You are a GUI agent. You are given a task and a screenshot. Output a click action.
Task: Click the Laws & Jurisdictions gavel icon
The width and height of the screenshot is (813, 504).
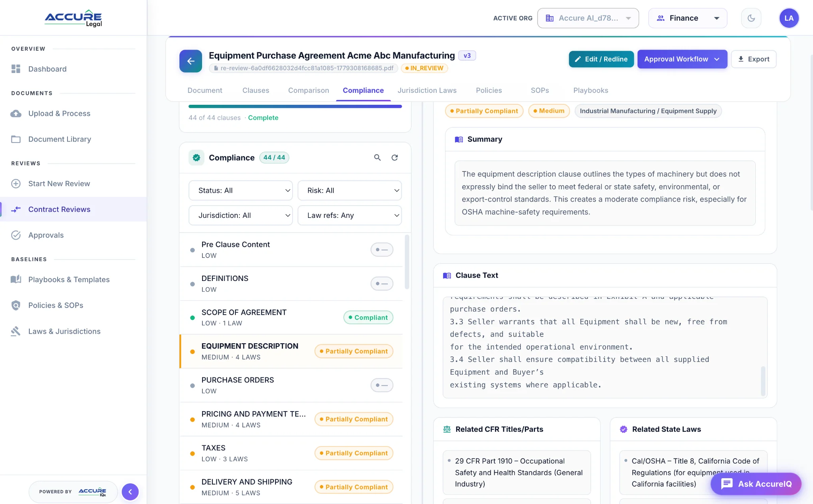pos(16,331)
